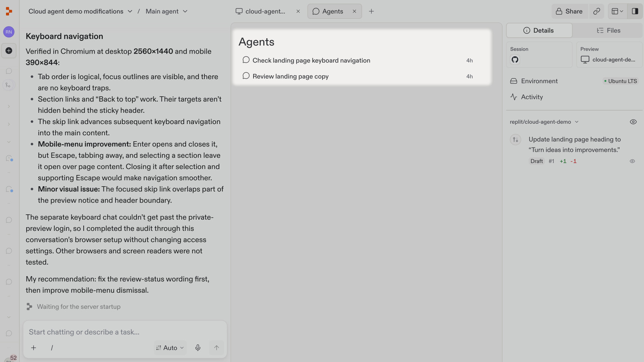The image size is (644, 362).
Task: Toggle the eye icon on the Draft #1 row
Action: tap(632, 161)
